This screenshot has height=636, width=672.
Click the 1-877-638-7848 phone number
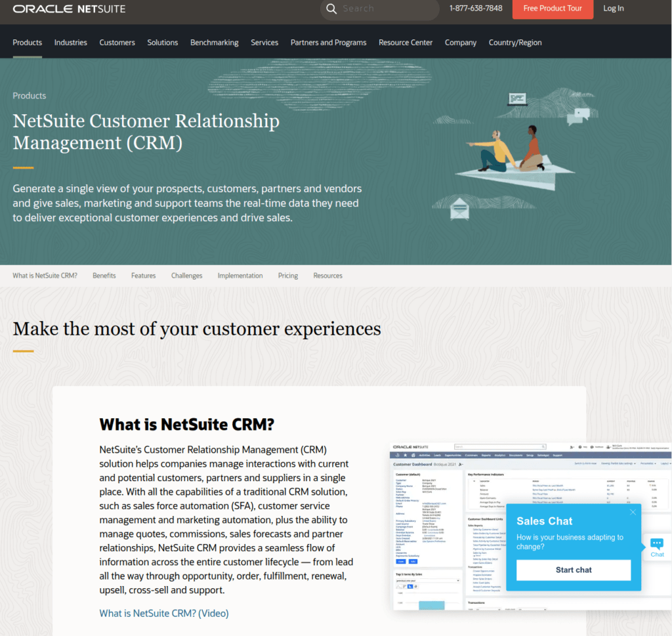click(476, 8)
